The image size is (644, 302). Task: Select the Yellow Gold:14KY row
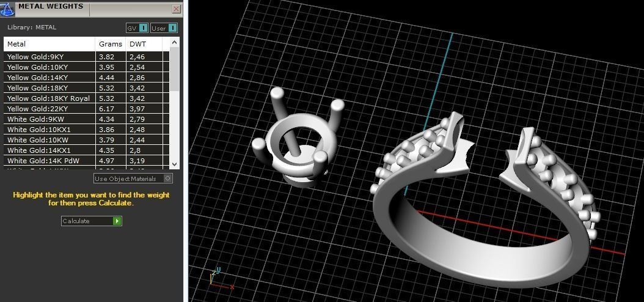(86, 77)
